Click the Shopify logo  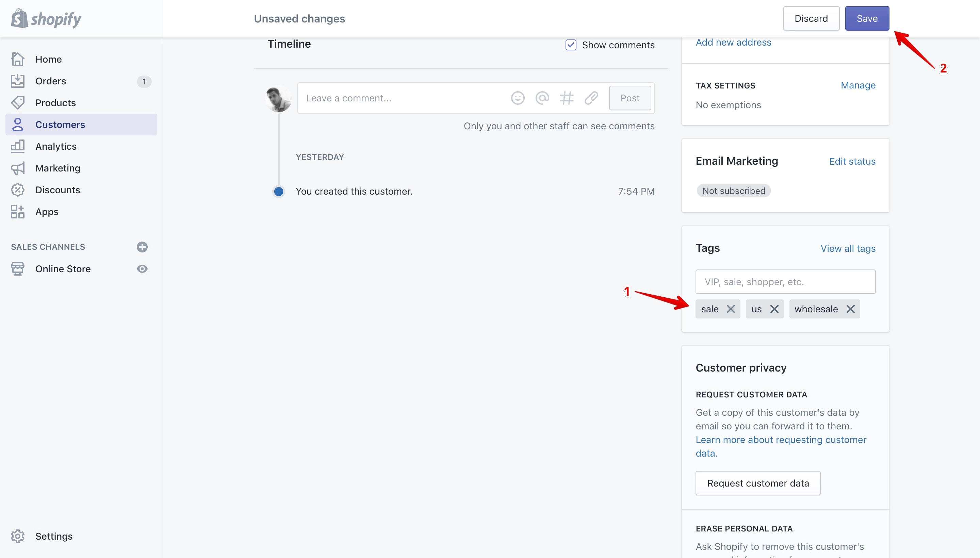tap(46, 18)
